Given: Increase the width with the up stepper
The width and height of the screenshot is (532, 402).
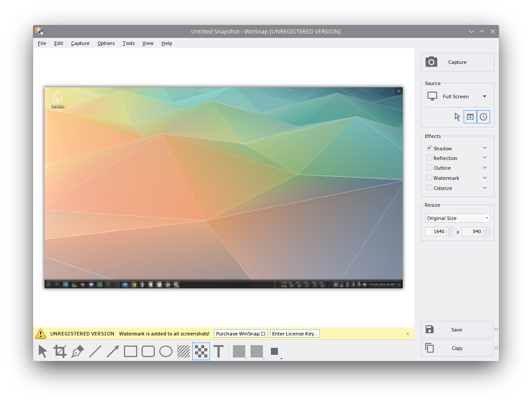Looking at the screenshot, I should pyautogui.click(x=450, y=229).
